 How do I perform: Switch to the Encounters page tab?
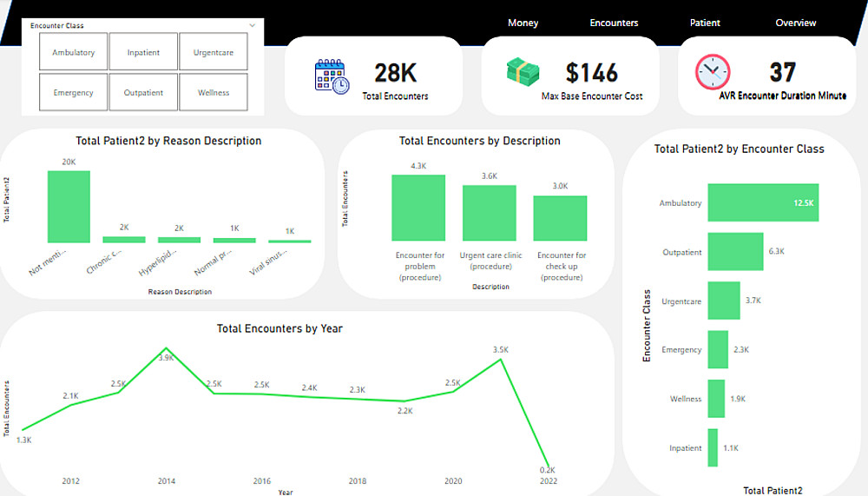pos(614,23)
